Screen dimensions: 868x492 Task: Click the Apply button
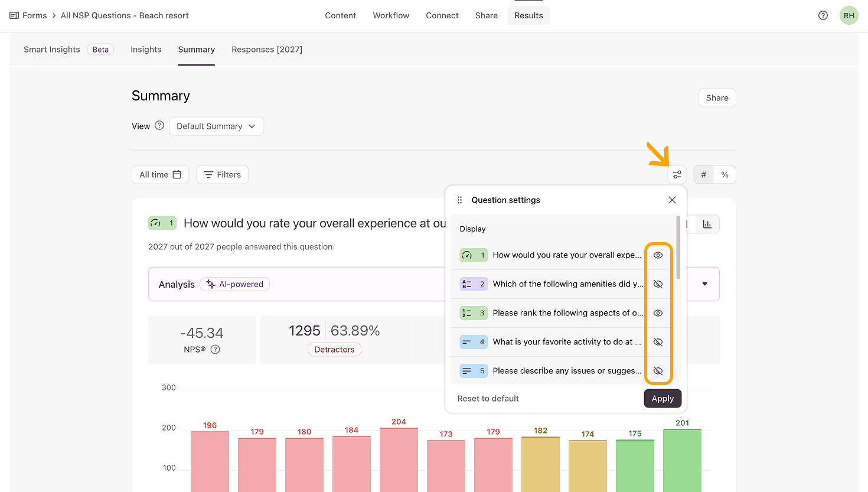click(x=662, y=399)
